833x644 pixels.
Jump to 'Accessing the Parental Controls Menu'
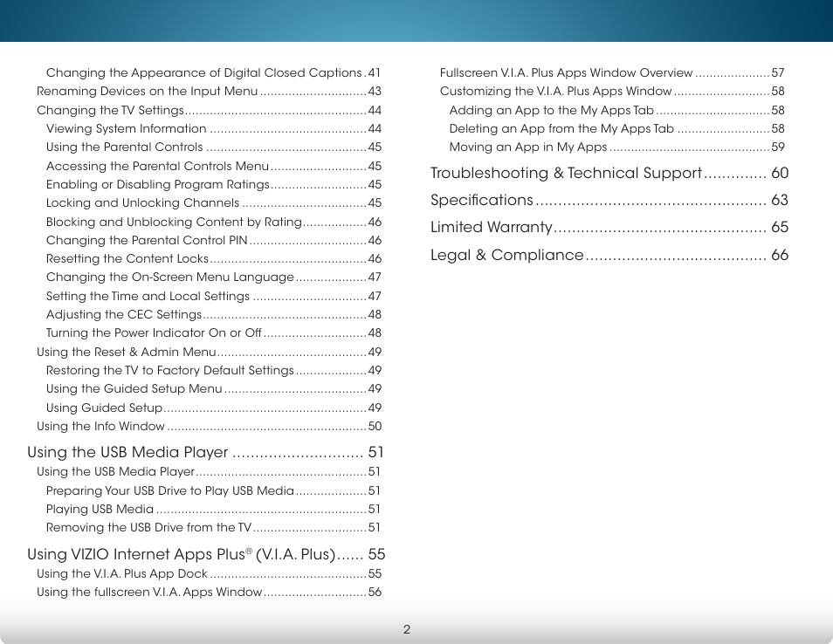(214, 166)
